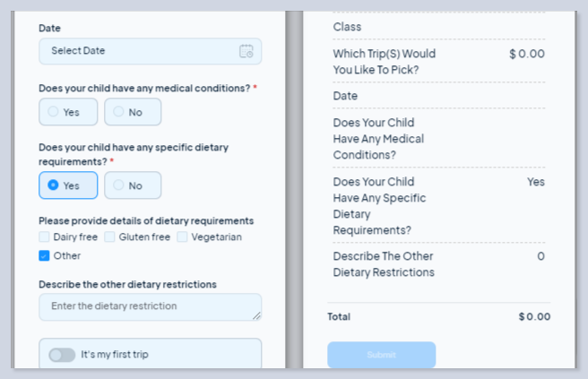Click the Select Date input field
The width and height of the screenshot is (588, 379).
click(139, 51)
